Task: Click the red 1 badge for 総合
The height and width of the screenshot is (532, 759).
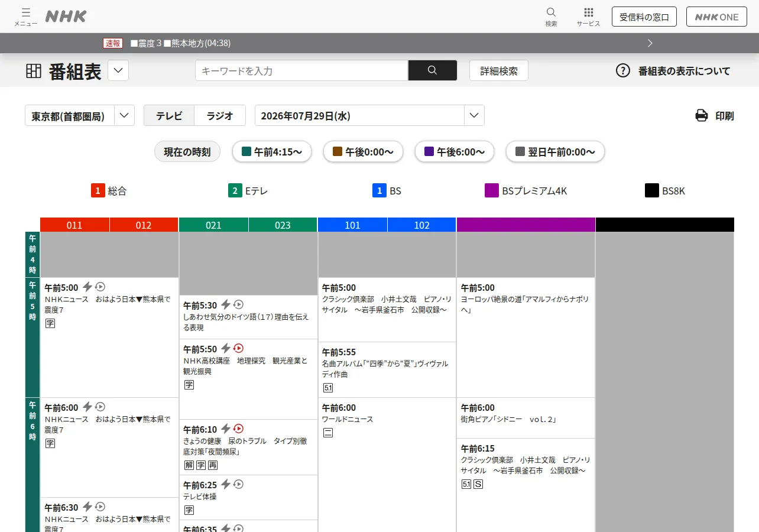Action: (98, 190)
